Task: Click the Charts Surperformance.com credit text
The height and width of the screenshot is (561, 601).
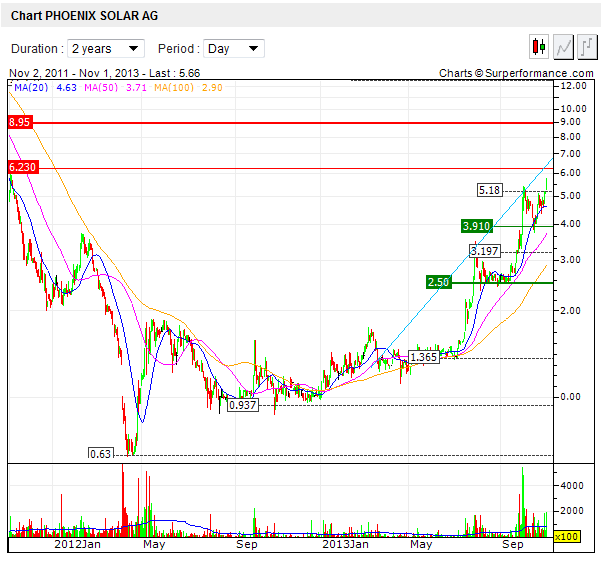Action: click(x=516, y=73)
